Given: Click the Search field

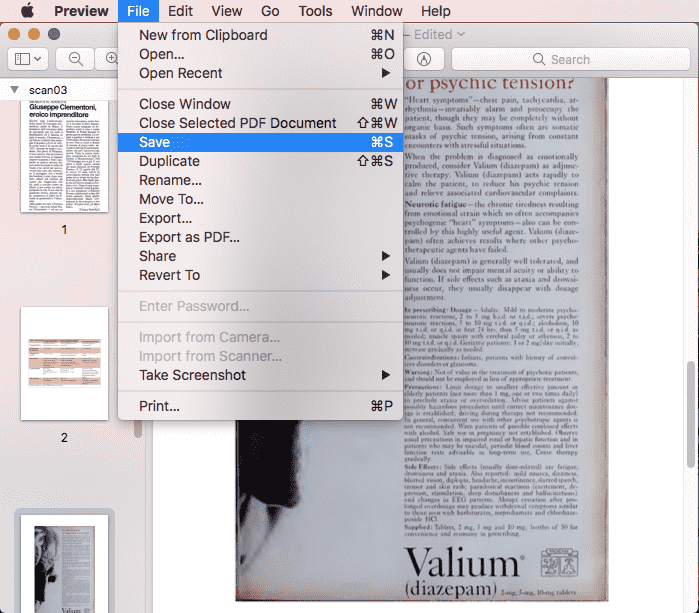Looking at the screenshot, I should click(571, 59).
